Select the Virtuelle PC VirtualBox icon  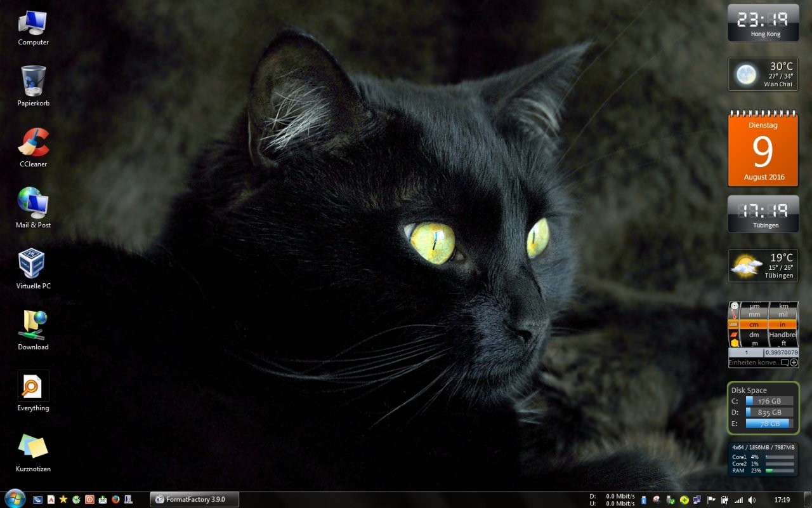33,269
